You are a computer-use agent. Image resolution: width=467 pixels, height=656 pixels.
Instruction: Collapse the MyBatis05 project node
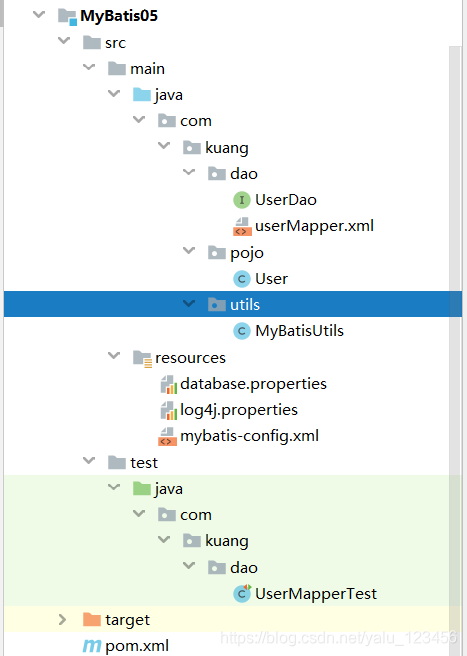coord(39,15)
